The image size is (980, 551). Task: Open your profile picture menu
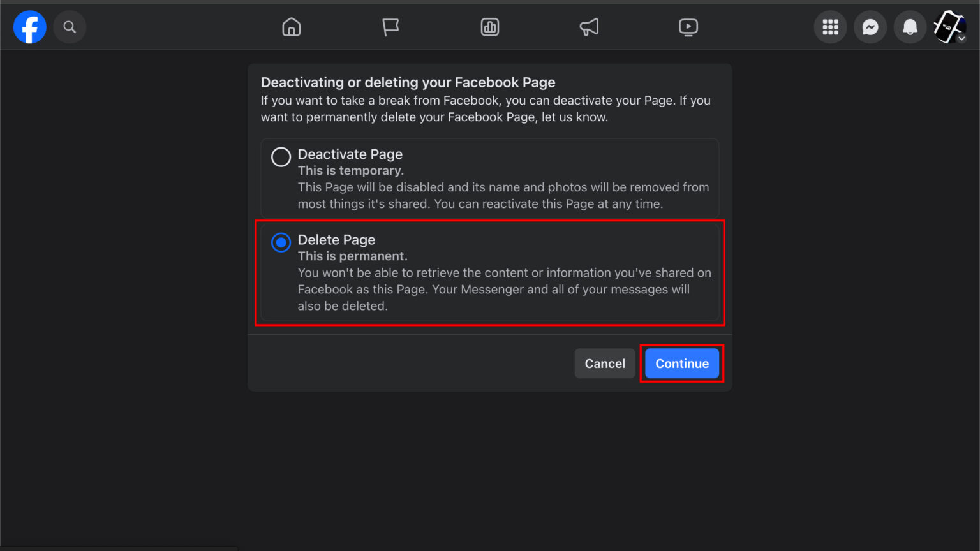point(948,27)
